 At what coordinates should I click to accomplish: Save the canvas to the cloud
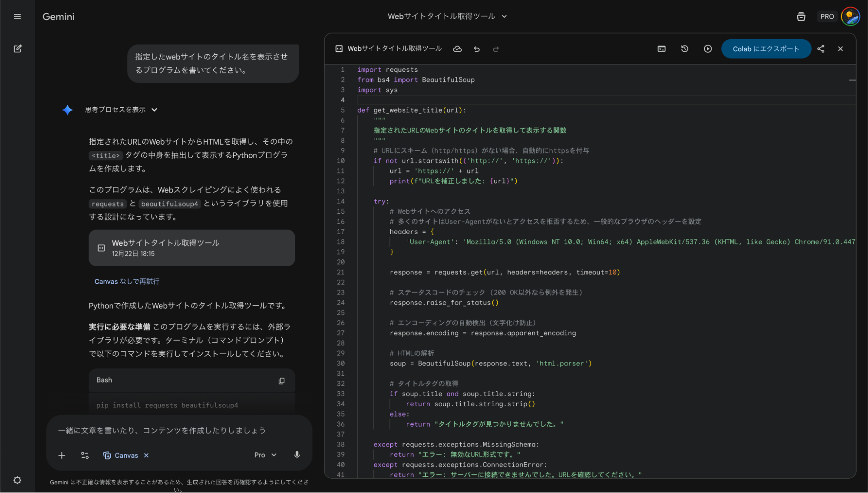click(457, 49)
